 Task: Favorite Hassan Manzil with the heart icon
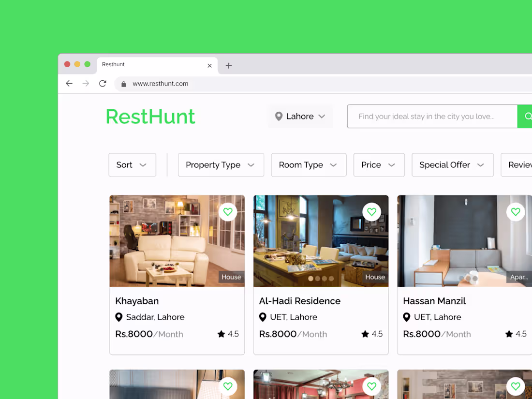tap(516, 211)
